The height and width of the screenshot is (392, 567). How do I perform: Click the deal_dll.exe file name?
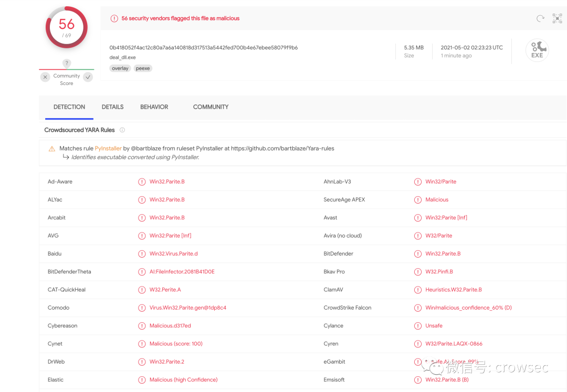pos(122,57)
